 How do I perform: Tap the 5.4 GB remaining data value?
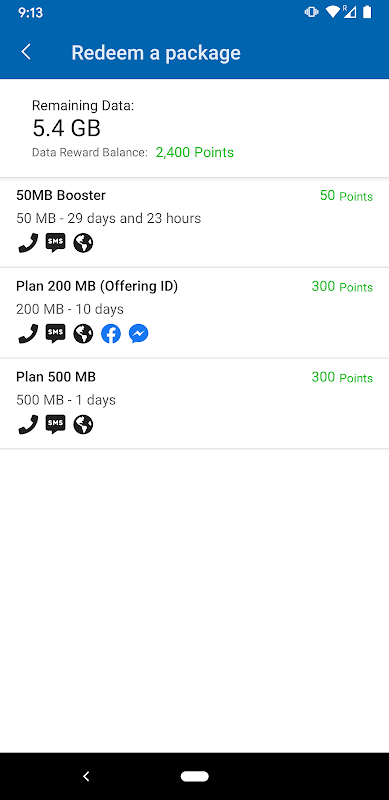pyautogui.click(x=66, y=128)
